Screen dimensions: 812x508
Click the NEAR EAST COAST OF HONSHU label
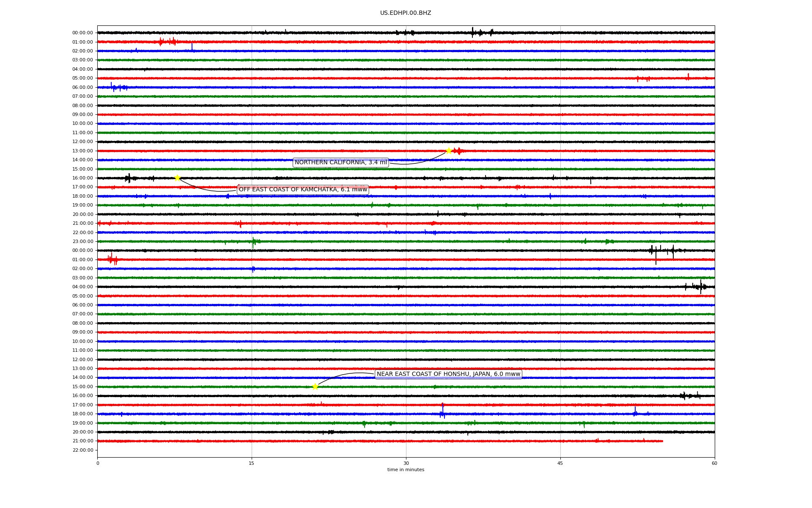[448, 374]
